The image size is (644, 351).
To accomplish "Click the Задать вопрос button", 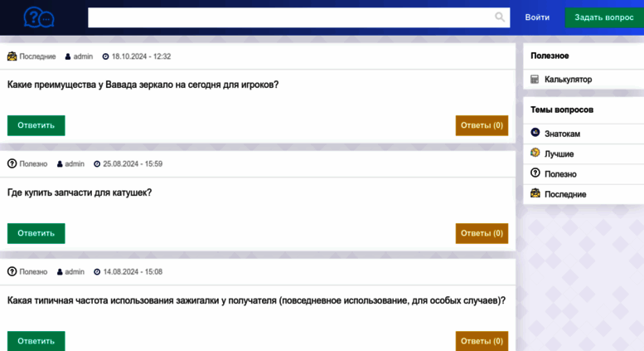I will click(604, 17).
